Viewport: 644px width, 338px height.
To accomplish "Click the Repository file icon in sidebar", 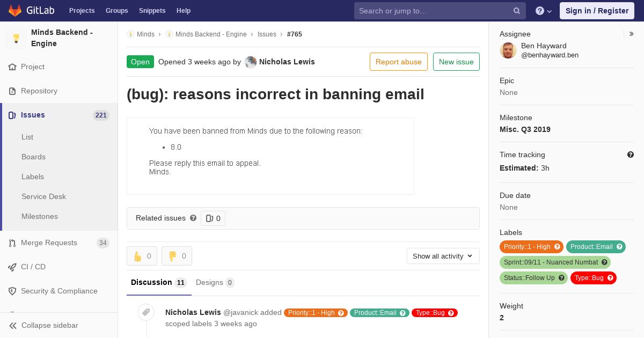I will pos(12,91).
